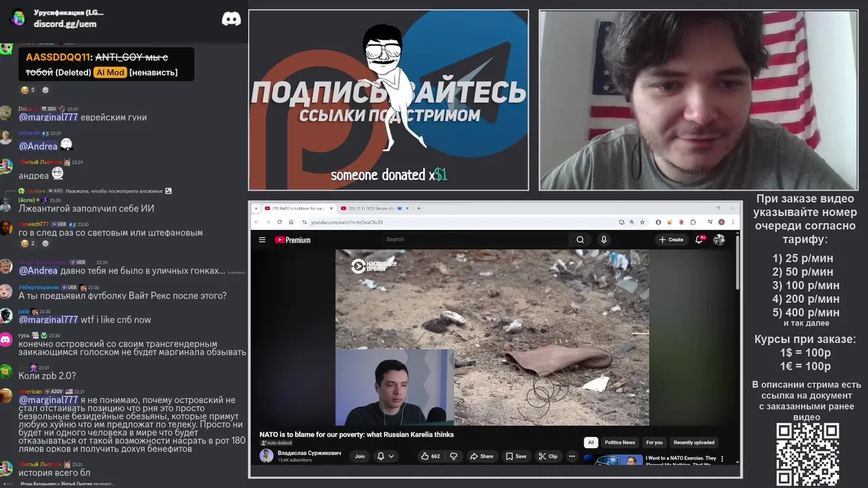Click the browser address bar URL
The image size is (868, 488).
point(347,222)
